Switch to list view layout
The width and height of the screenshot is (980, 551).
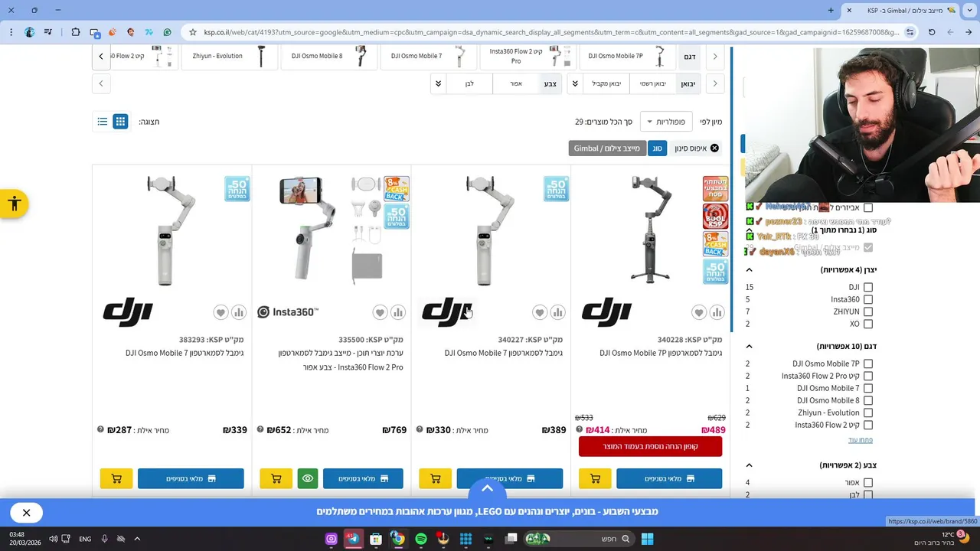102,122
